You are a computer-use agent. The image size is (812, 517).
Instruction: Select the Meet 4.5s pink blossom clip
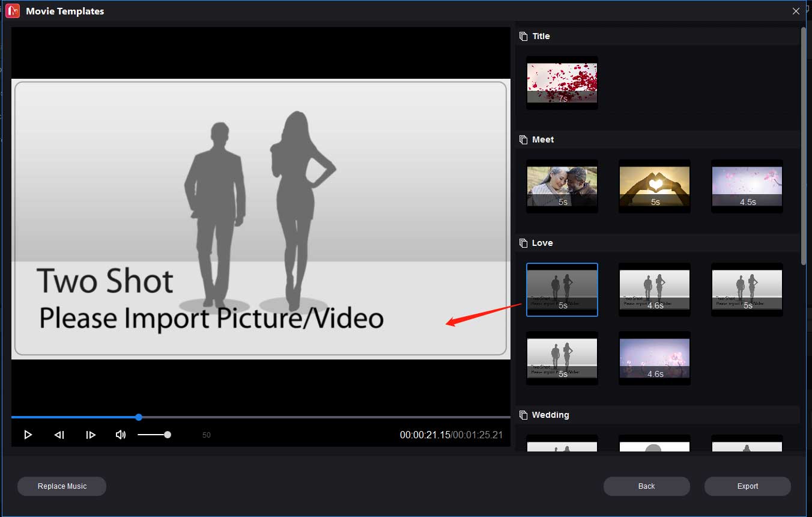[x=747, y=186]
